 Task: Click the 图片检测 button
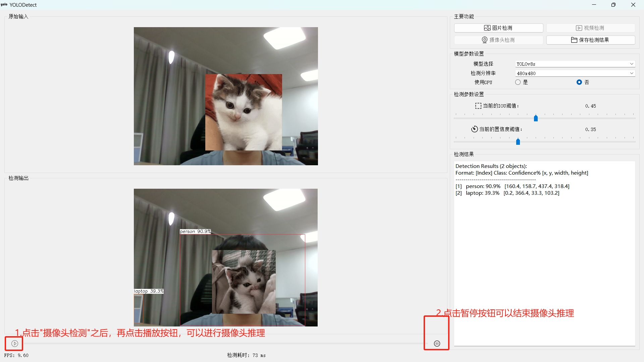click(498, 28)
